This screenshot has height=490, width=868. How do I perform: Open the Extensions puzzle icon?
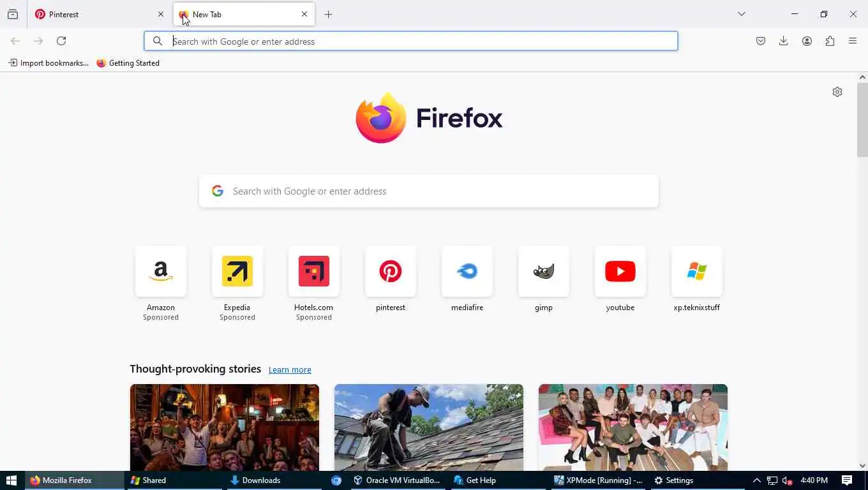830,41
